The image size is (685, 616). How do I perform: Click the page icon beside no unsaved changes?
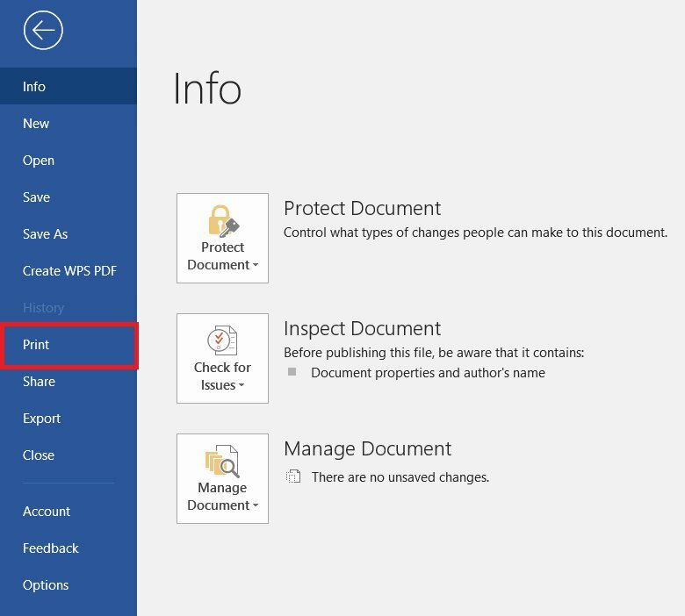tap(292, 477)
